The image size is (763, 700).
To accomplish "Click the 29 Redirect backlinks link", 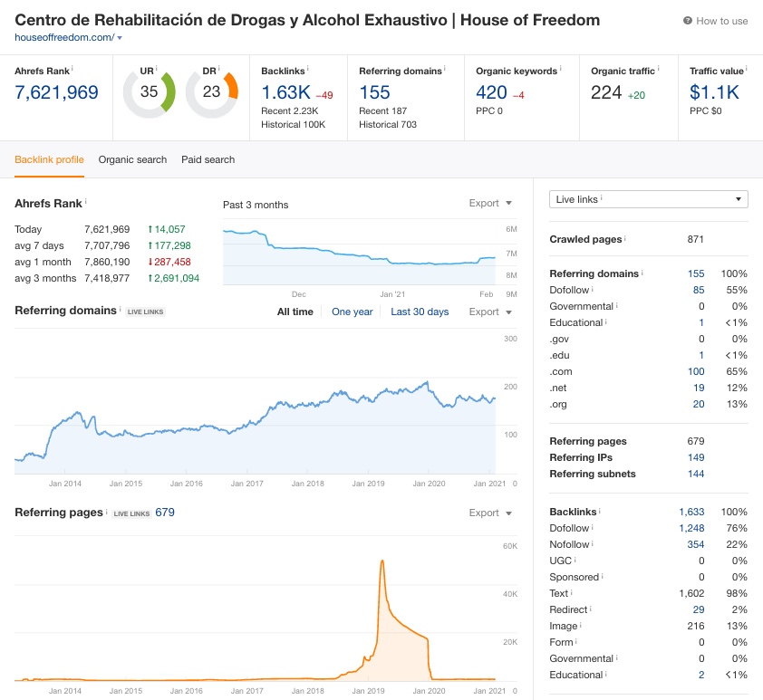I will click(x=699, y=609).
